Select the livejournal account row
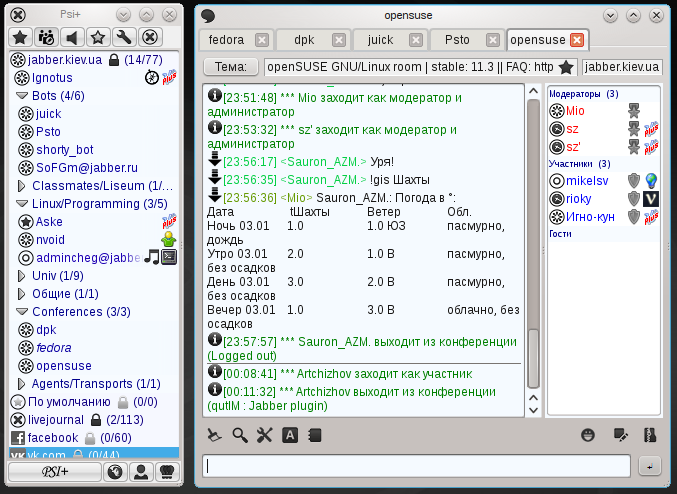Screen dimensions: 677x494 coord(94,420)
